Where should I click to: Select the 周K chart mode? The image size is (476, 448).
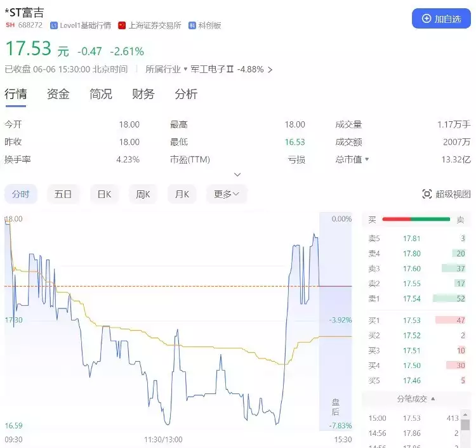143,194
